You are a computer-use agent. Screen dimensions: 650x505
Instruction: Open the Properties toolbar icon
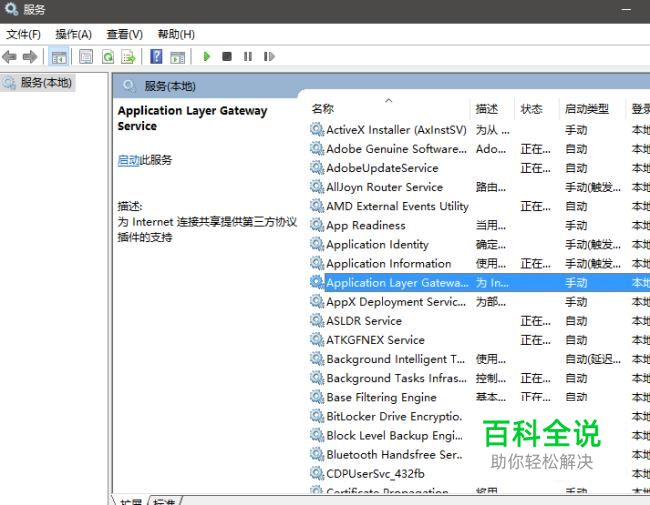[86, 56]
